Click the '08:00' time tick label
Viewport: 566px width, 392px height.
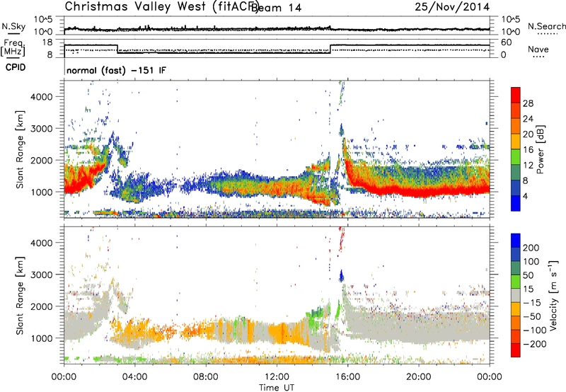[205, 377]
